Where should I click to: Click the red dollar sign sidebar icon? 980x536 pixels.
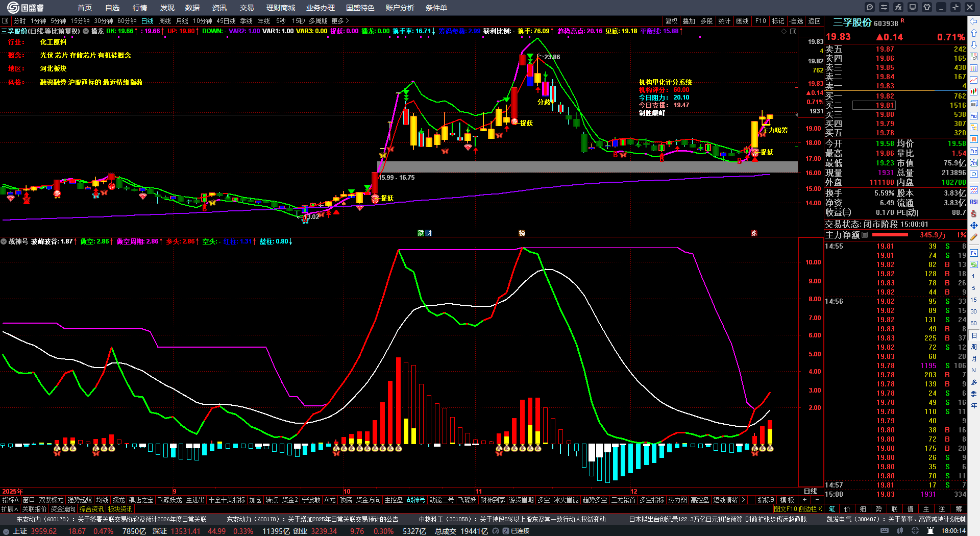[x=974, y=213]
